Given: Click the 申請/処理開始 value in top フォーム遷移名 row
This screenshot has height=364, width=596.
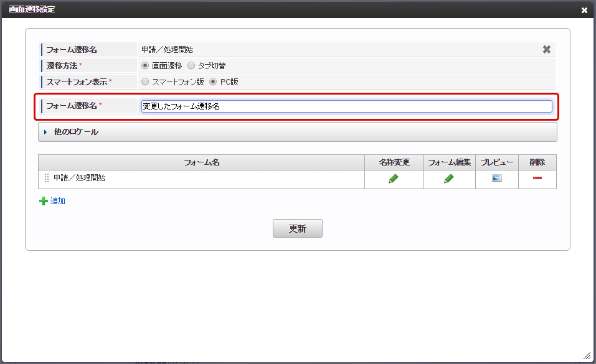Looking at the screenshot, I should (x=168, y=49).
